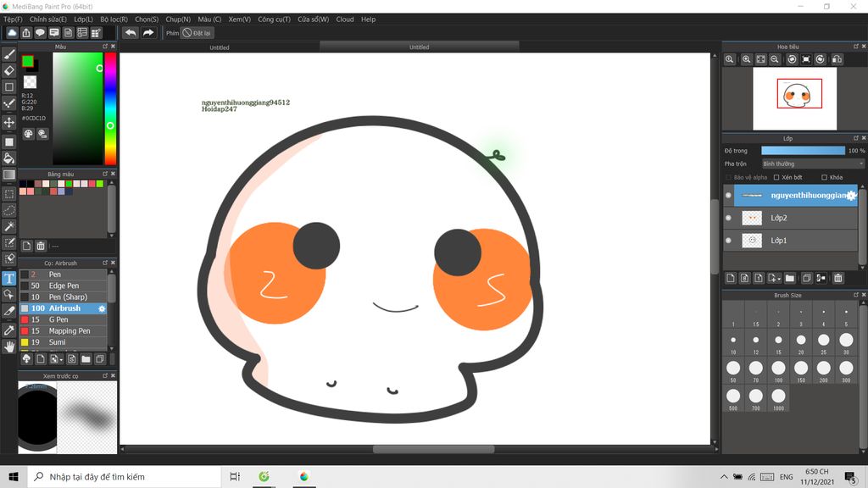Open Airbrush brush settings gear
The height and width of the screenshot is (488, 868).
[102, 308]
